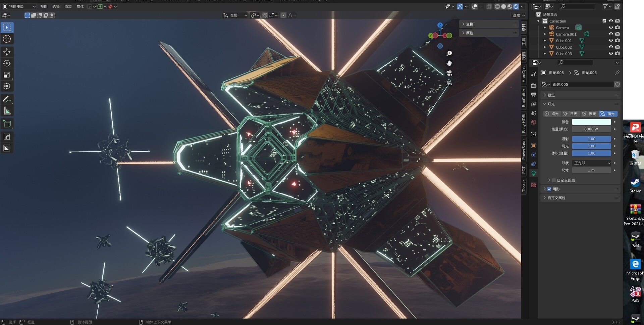The width and height of the screenshot is (644, 325).
Task: Open the green light-bulb data properties tab
Action: (534, 173)
